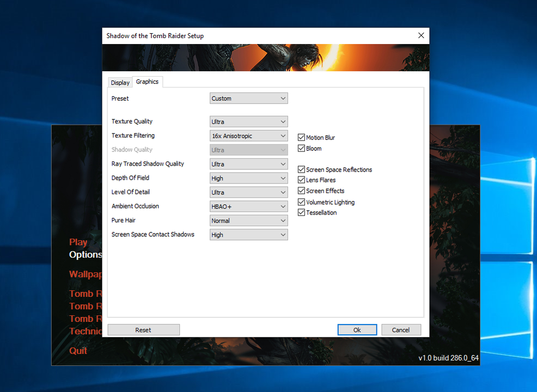Click Quit in the launcher window
Image resolution: width=537 pixels, height=392 pixels.
click(78, 351)
